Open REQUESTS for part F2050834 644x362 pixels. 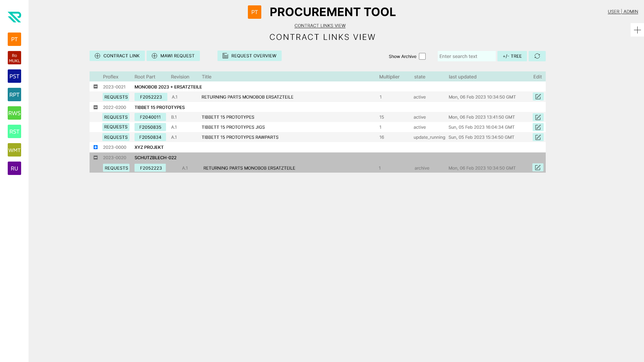tap(116, 137)
